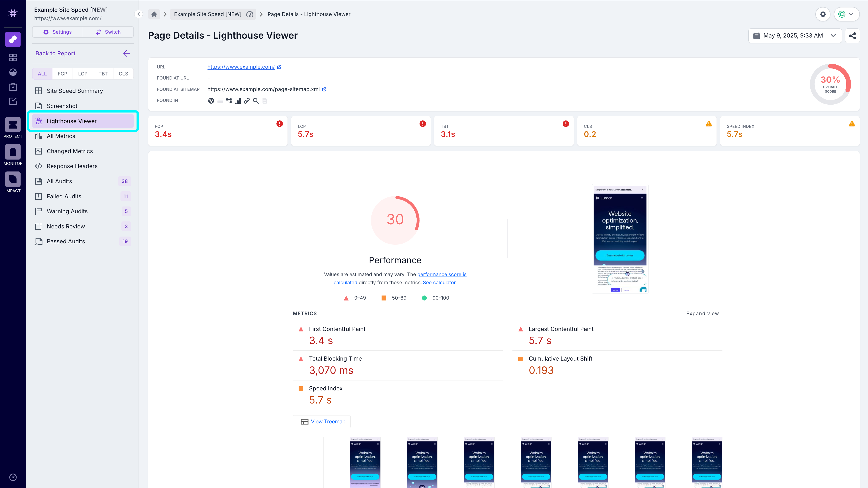Open All Audits in sidebar
Image resolution: width=868 pixels, height=488 pixels.
click(83, 181)
